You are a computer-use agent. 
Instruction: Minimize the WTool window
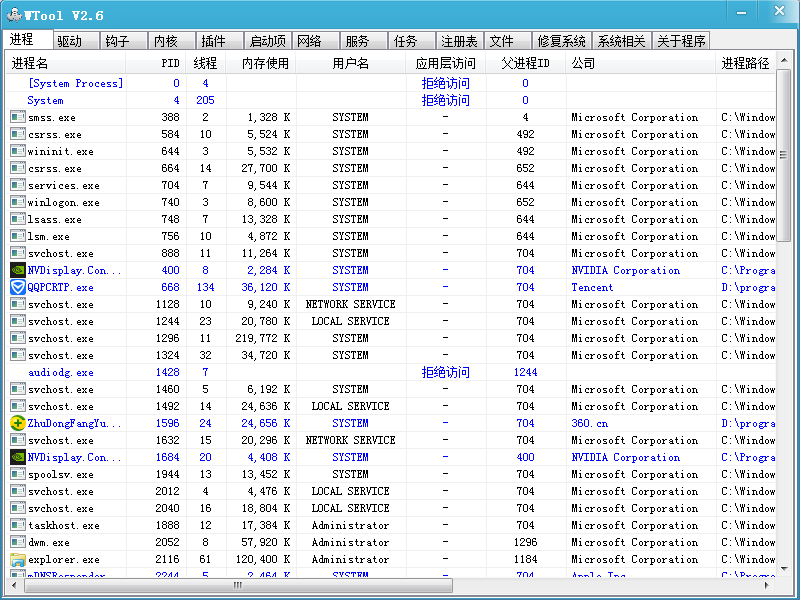pos(741,12)
